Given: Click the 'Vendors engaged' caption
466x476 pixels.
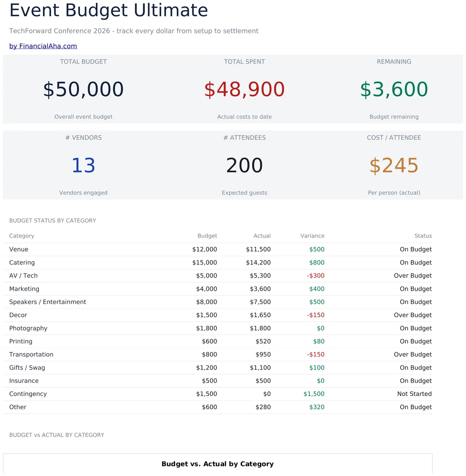Looking at the screenshot, I should [x=83, y=193].
